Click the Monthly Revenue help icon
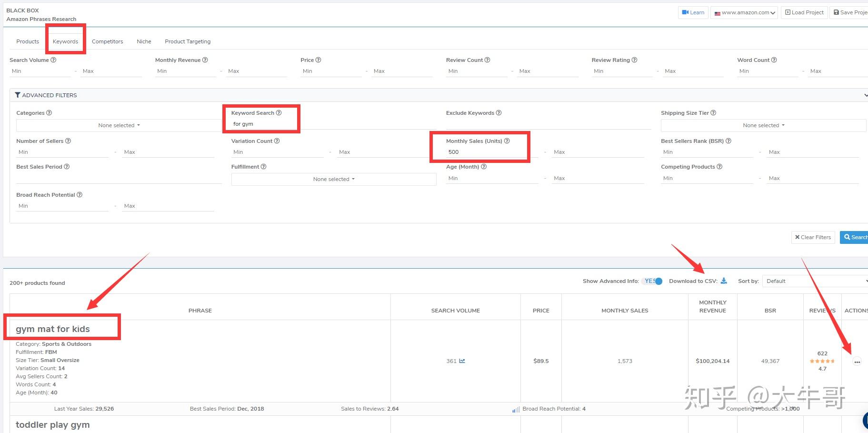Viewport: 868px width, 433px height. tap(205, 60)
